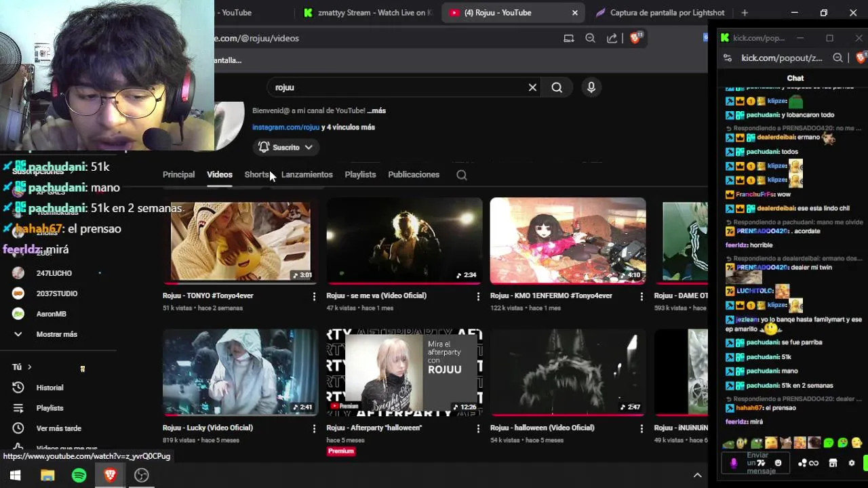Open subscribed channel 2037STUDIO
Viewport: 868px width, 488px height.
pos(56,293)
